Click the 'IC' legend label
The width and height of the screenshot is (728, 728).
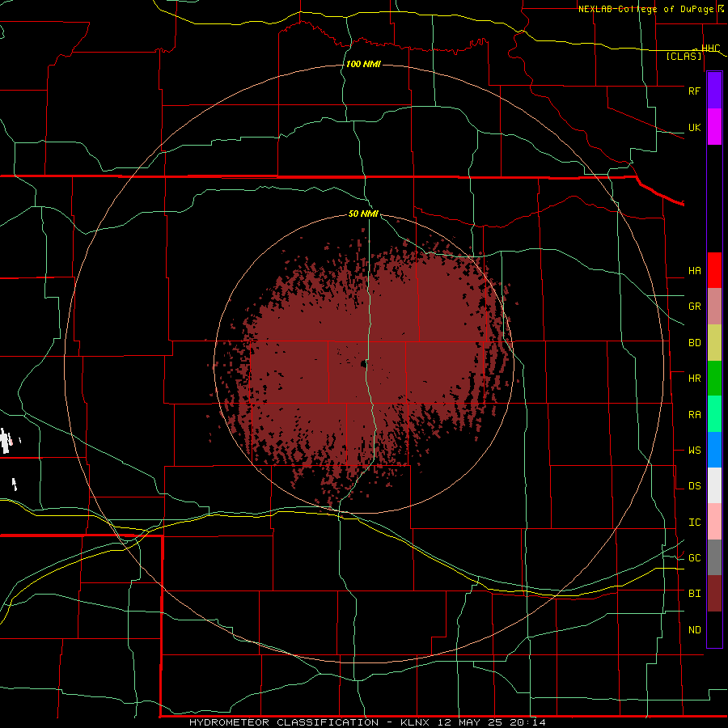click(694, 523)
